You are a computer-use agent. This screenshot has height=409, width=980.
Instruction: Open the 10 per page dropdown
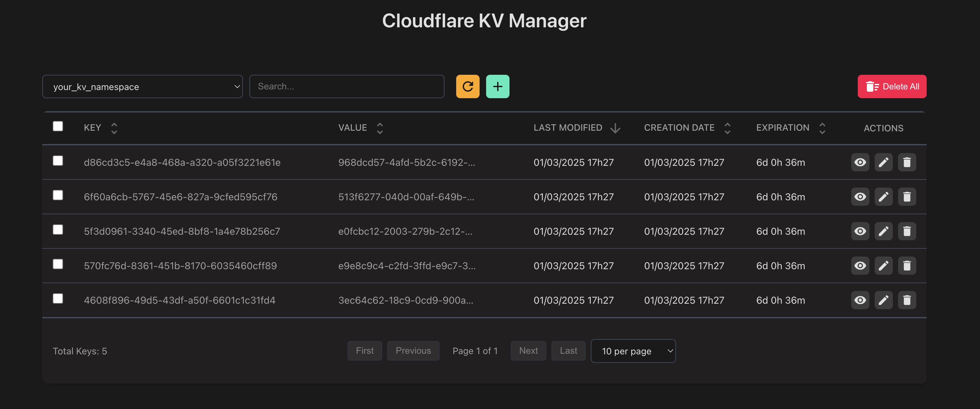tap(633, 351)
